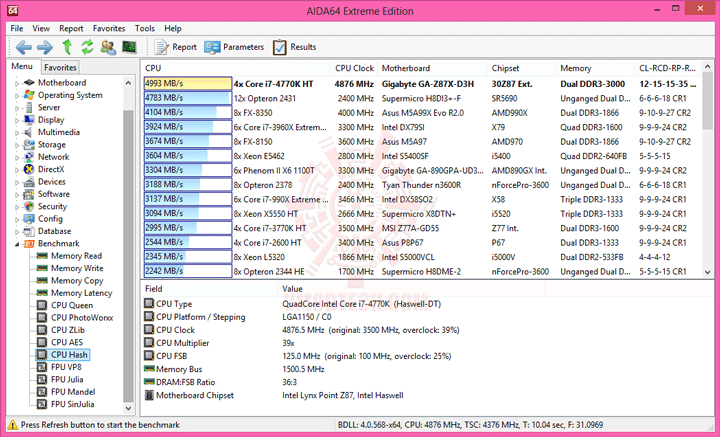Click the green up-arrow toolbar icon
This screenshot has height=437, width=720.
67,47
